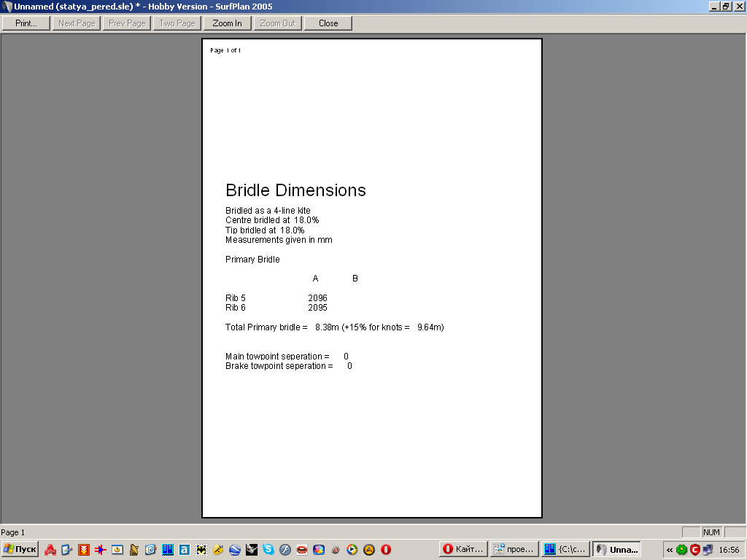Click the system clock showing 16:56
The image size is (747, 560).
point(729,550)
